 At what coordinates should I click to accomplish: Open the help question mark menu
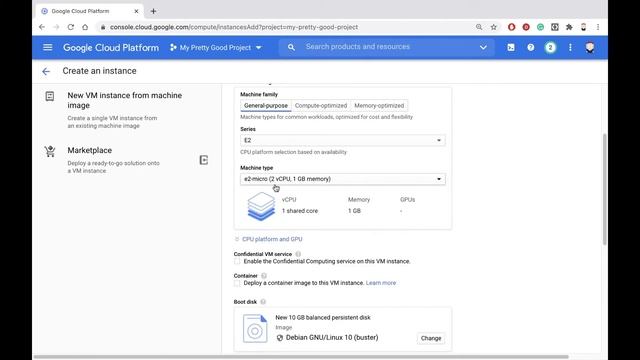pos(530,47)
